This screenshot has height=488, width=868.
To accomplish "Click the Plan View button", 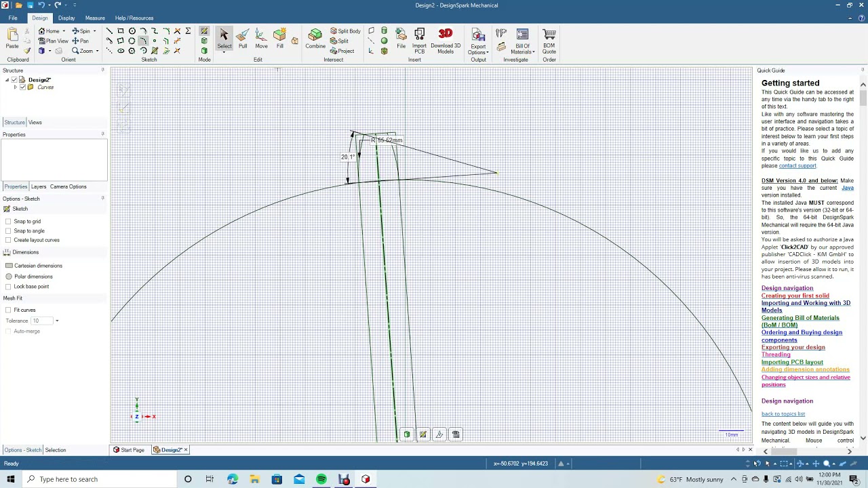I will pos(53,41).
